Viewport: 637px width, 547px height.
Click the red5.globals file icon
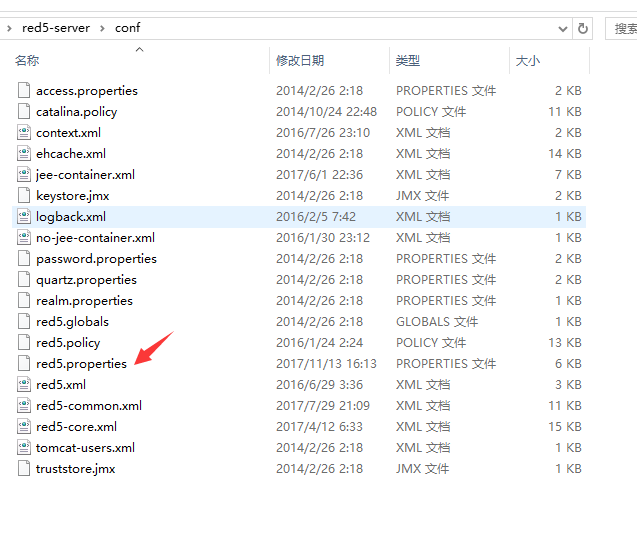(24, 321)
